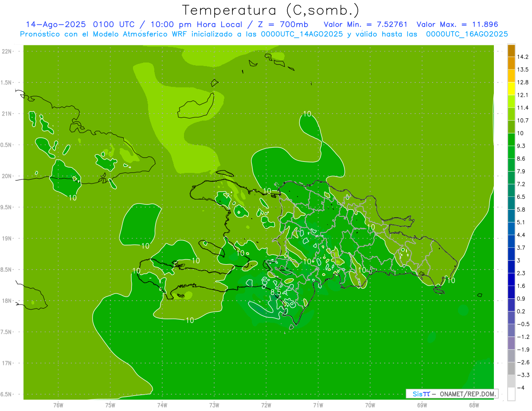Click the 5.1 colorbar label
532x411 pixels.
[x=521, y=222]
